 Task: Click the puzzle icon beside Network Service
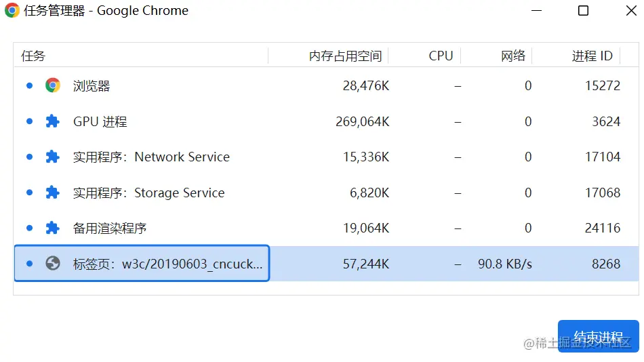[53, 157]
